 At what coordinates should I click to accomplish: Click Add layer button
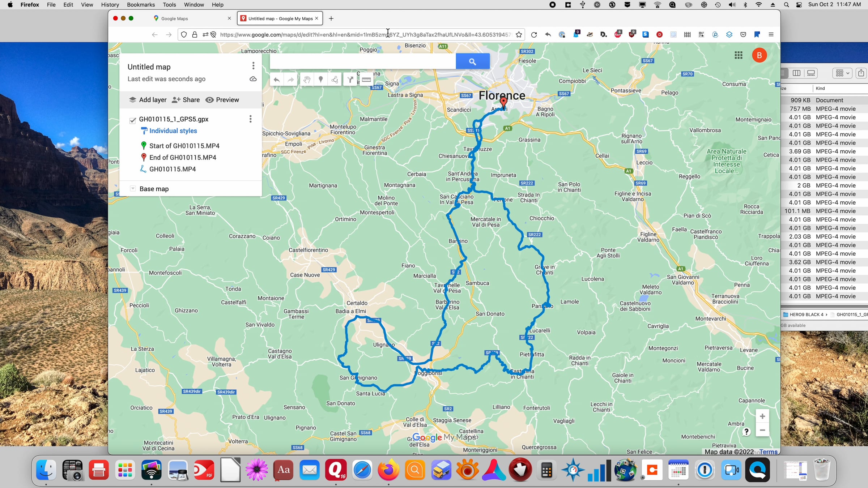tap(148, 100)
